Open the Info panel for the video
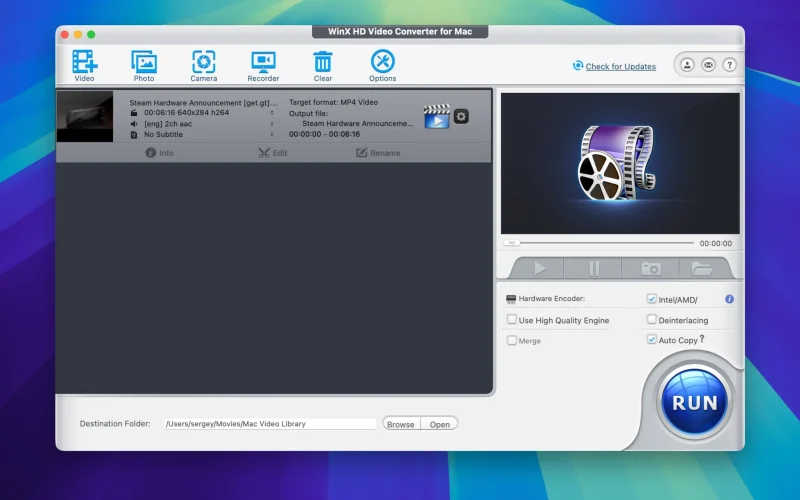Image resolution: width=800 pixels, height=500 pixels. (160, 153)
